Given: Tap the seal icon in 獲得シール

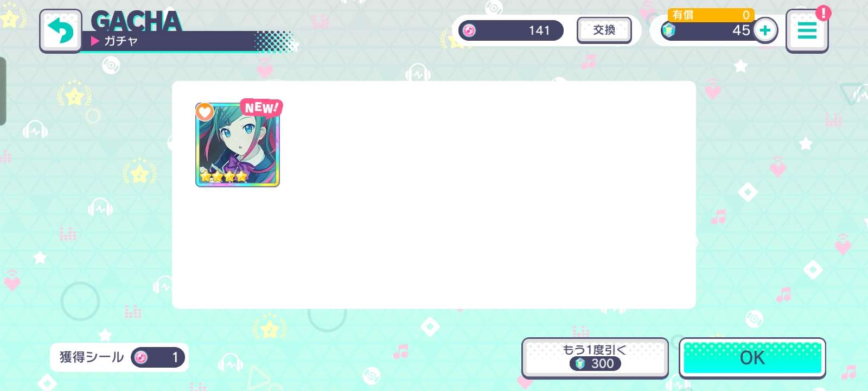Looking at the screenshot, I should (x=141, y=357).
